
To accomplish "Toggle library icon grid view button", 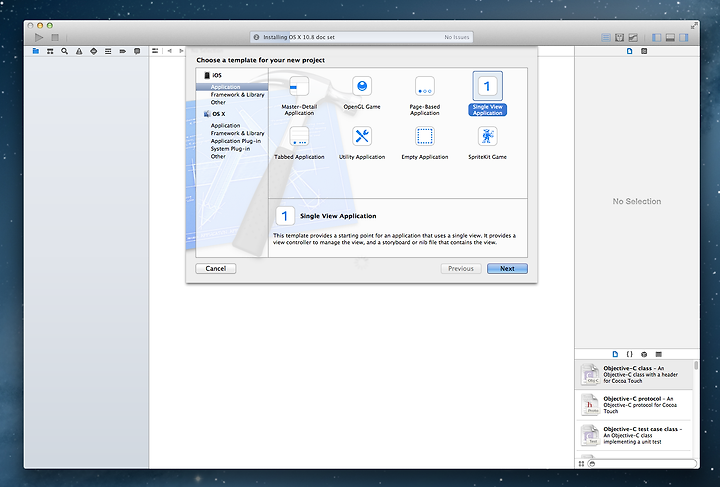I will click(581, 464).
